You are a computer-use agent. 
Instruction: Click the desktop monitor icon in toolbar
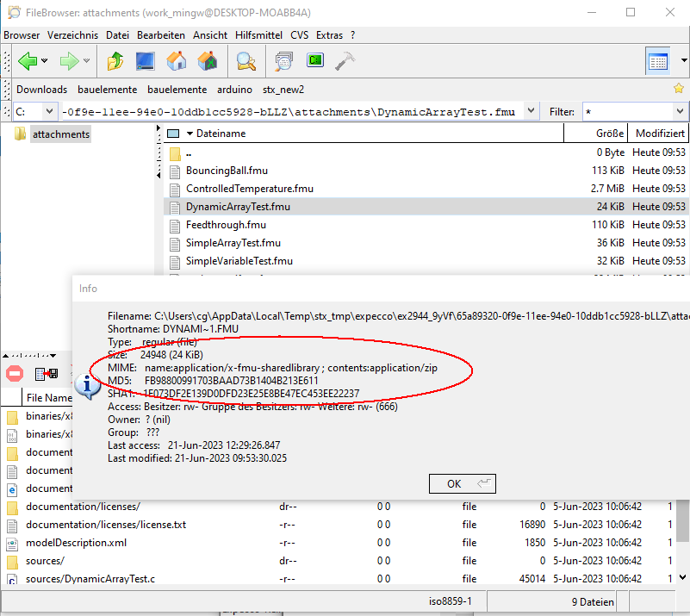coord(145,61)
